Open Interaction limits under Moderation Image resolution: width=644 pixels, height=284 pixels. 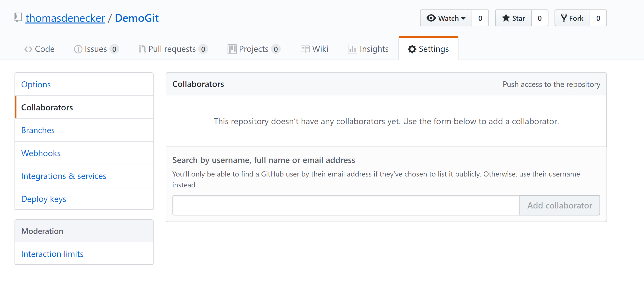(84, 254)
